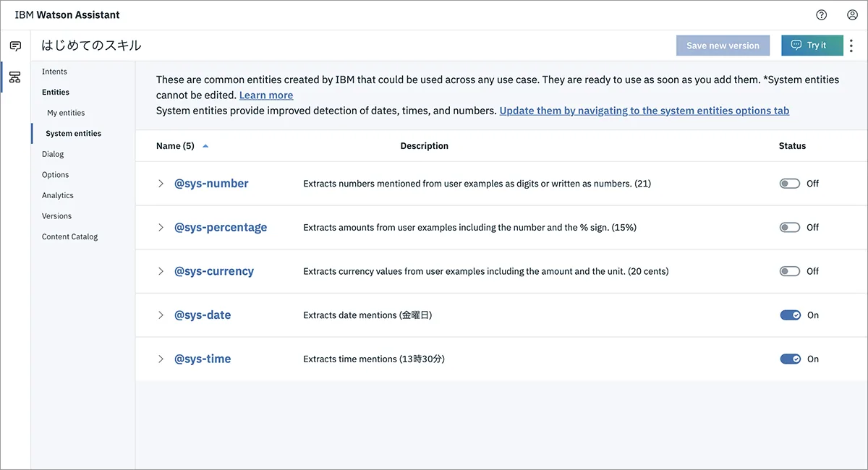Enable the @sys-percentage toggle
The height and width of the screenshot is (470, 868).
point(789,227)
